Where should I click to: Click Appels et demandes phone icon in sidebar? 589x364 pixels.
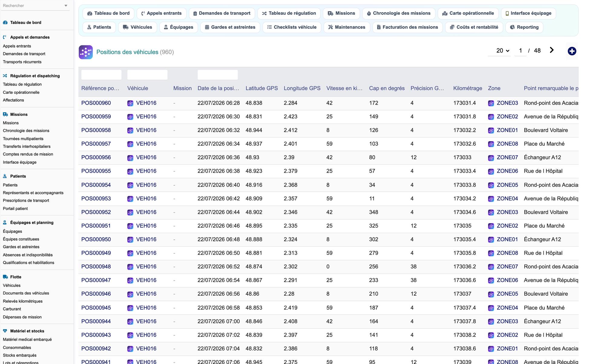click(5, 37)
